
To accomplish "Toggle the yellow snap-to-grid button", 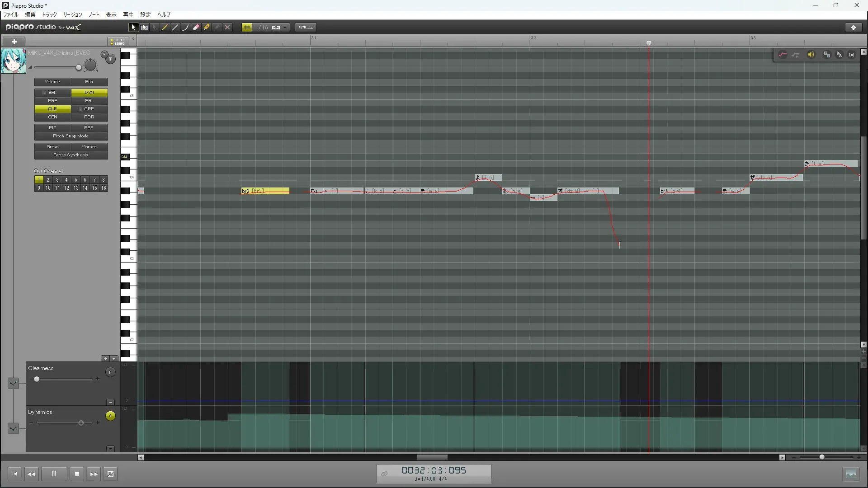I will (x=247, y=28).
